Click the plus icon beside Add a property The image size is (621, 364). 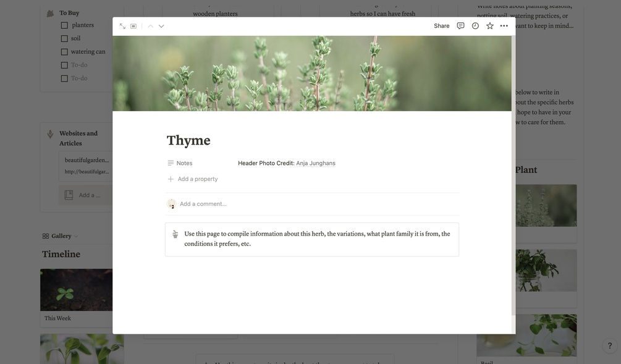(x=171, y=179)
